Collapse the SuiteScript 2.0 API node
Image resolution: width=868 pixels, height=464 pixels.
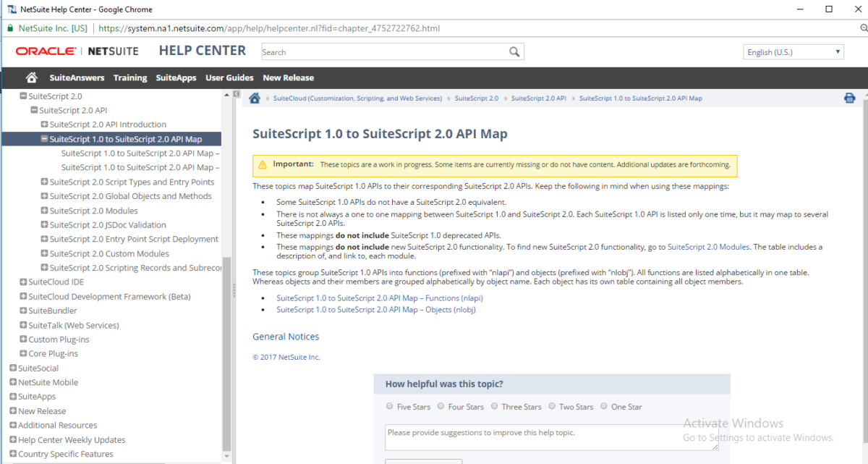point(33,110)
